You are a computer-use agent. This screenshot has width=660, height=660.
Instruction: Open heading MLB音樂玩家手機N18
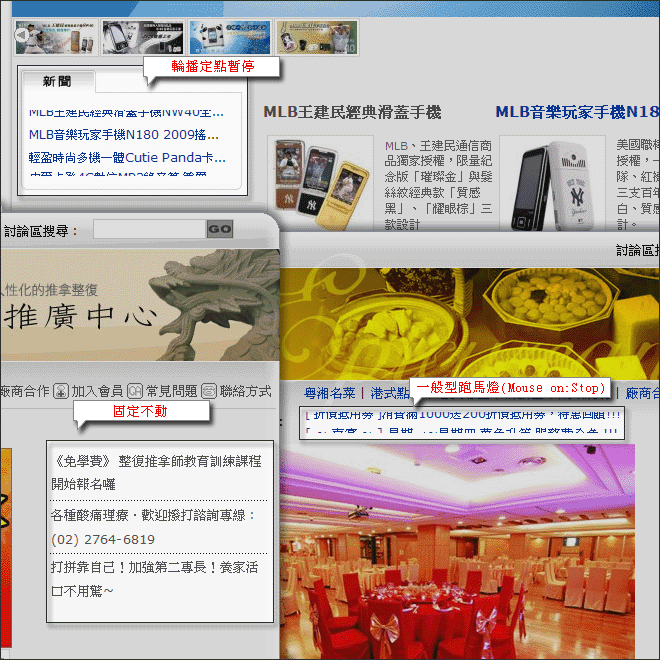click(578, 112)
